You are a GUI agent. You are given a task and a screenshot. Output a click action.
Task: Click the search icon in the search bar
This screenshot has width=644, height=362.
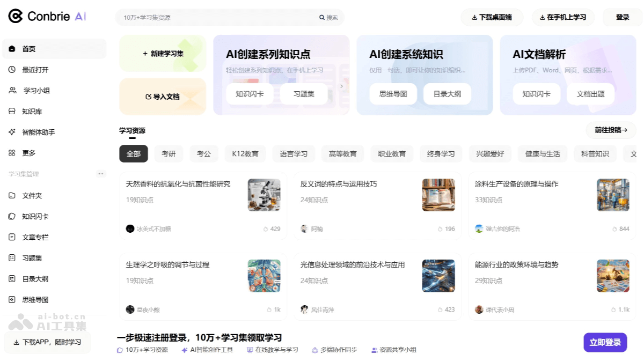coord(321,17)
